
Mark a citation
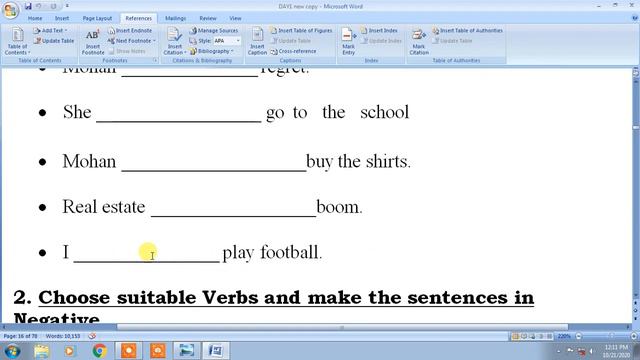(x=419, y=42)
